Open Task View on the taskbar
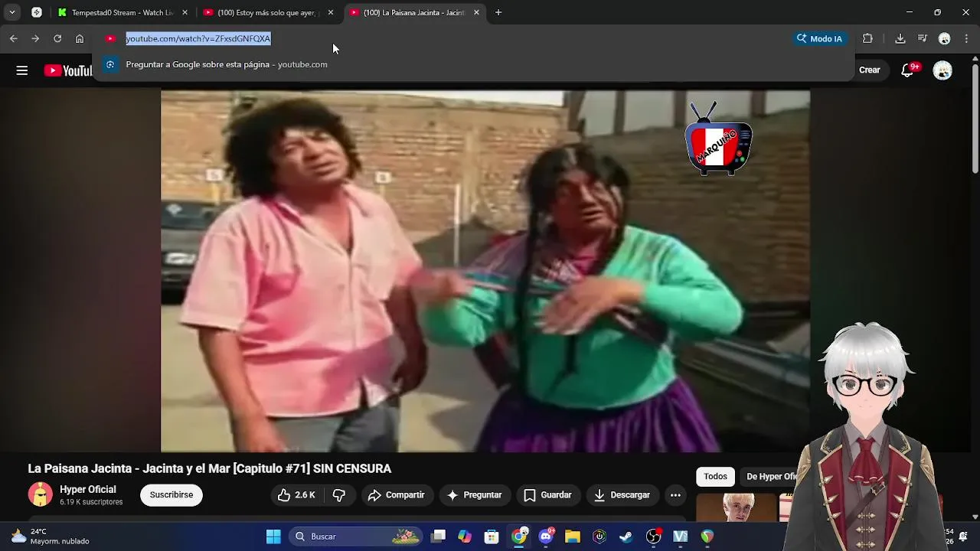 coord(438,536)
